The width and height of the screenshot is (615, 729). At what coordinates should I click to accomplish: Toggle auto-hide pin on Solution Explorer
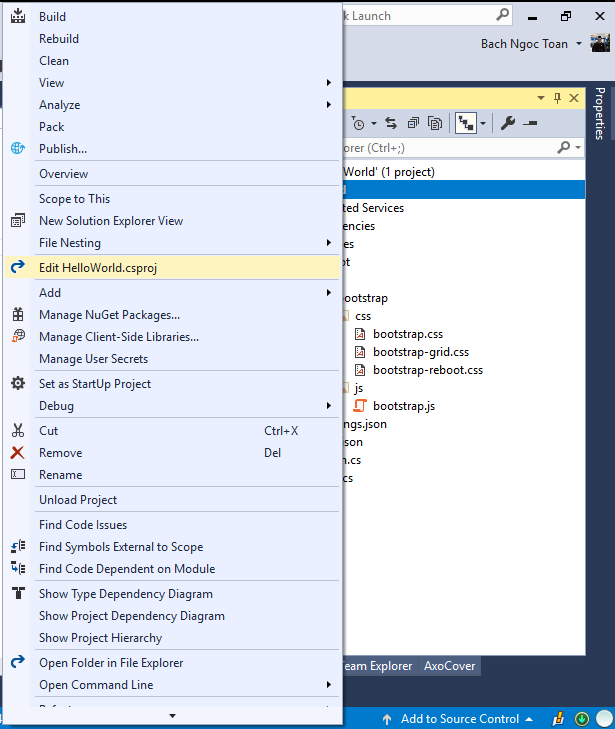coord(557,98)
